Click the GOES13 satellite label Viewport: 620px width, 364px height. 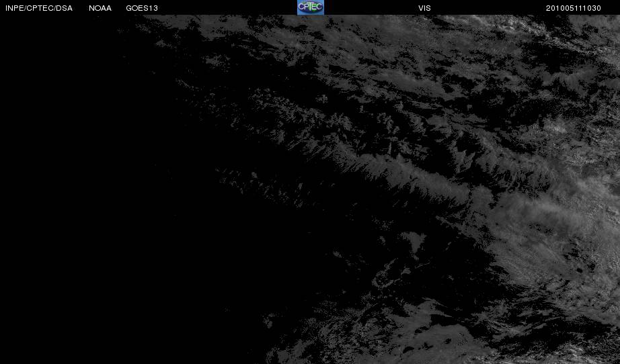click(142, 8)
